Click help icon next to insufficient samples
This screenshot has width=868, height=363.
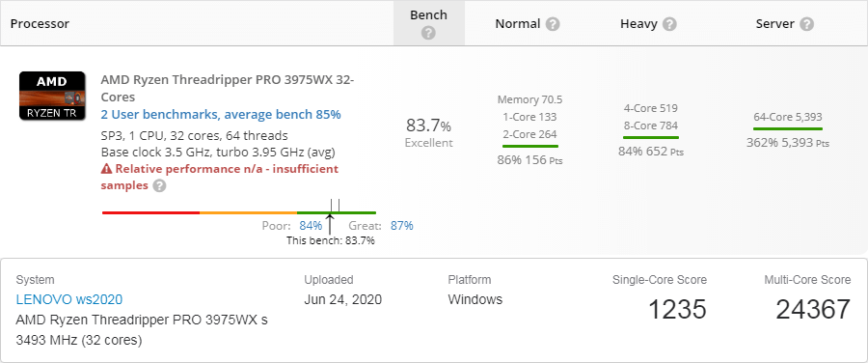click(159, 185)
